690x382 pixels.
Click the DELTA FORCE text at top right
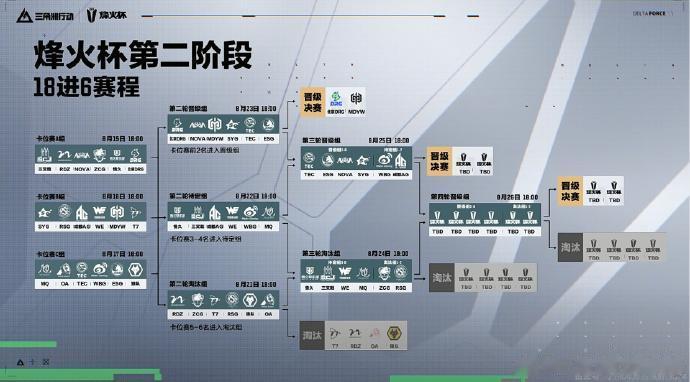pos(650,14)
